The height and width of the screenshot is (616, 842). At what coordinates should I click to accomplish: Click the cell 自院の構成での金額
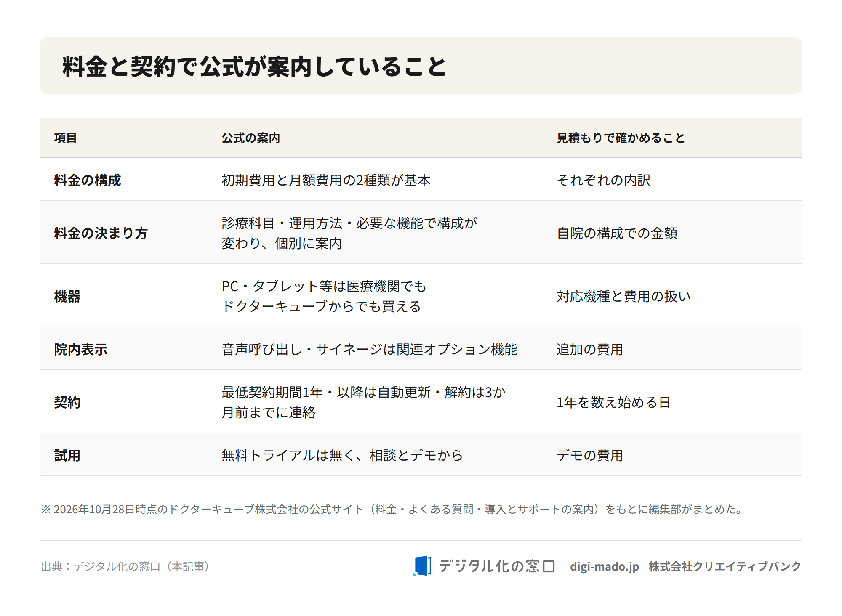pos(617,233)
